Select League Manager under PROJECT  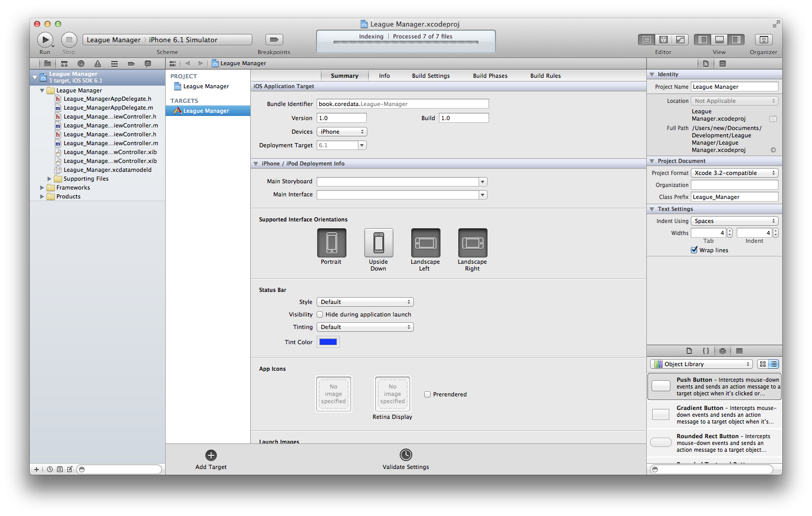[x=208, y=86]
